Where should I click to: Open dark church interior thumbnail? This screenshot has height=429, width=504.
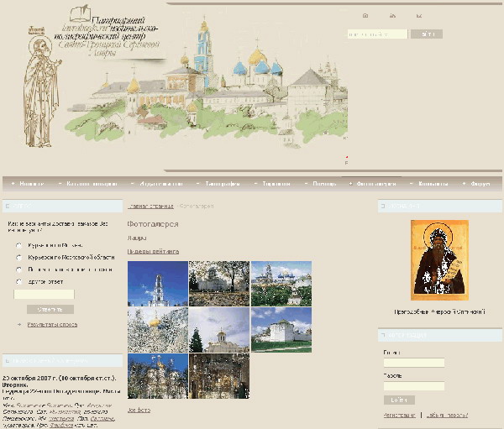tap(219, 376)
